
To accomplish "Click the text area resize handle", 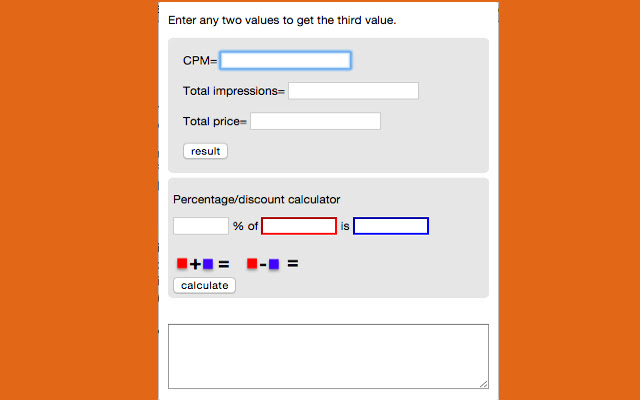I will click(484, 384).
